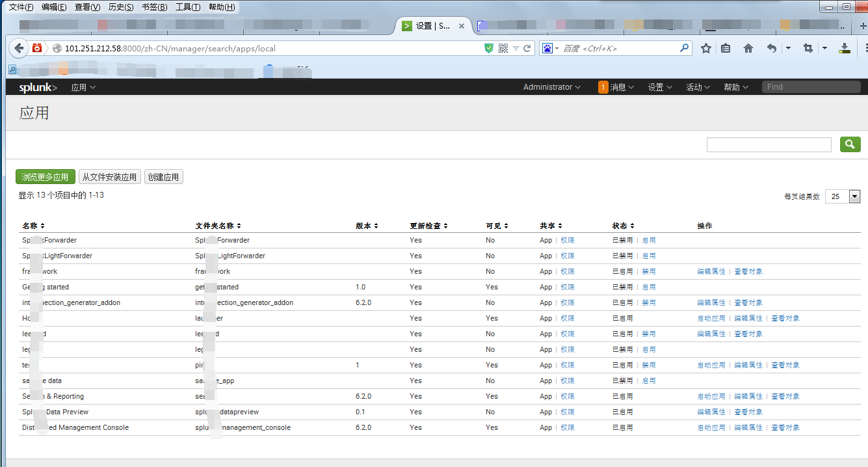The width and height of the screenshot is (868, 467).
Task: Expand the 消息 dropdown
Action: 622,87
